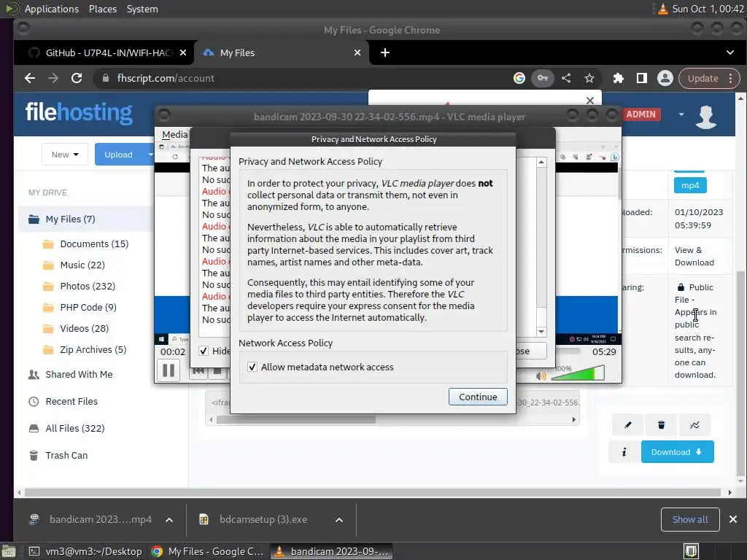747x560 pixels.
Task: Reload the page in Chrome
Action: [x=76, y=78]
